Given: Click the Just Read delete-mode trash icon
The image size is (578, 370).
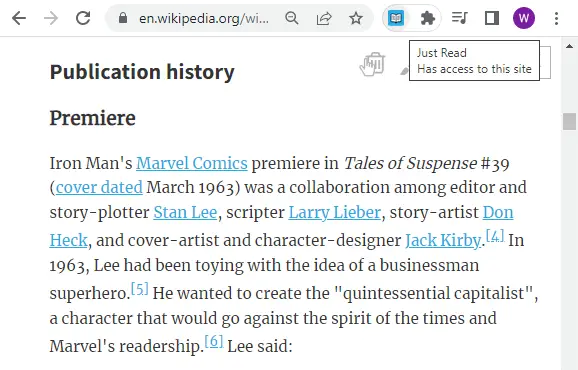Looking at the screenshot, I should pos(373,64).
